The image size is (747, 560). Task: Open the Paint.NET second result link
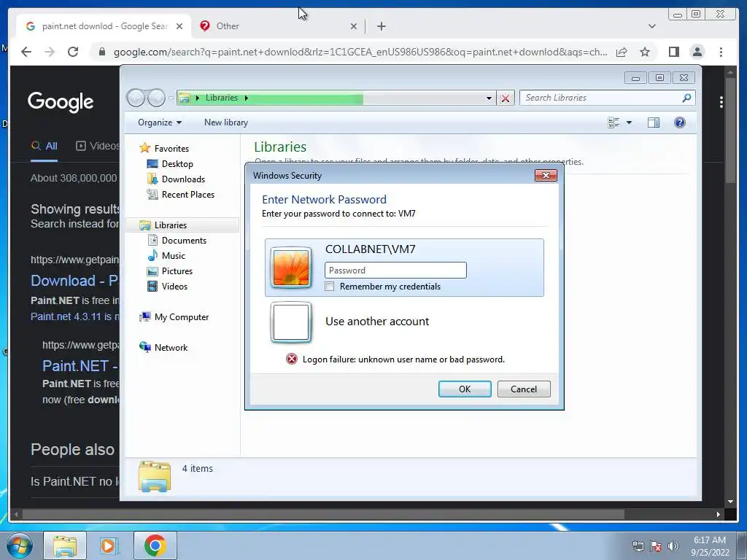pos(80,366)
